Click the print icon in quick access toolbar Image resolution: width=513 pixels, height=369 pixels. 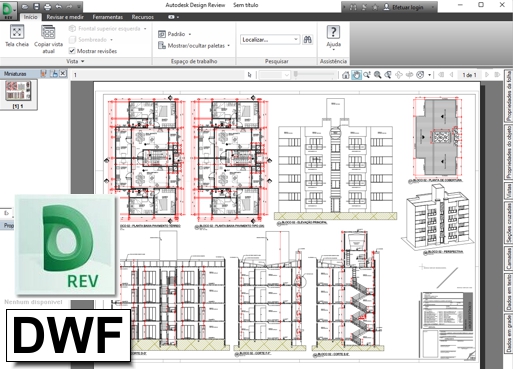click(47, 7)
